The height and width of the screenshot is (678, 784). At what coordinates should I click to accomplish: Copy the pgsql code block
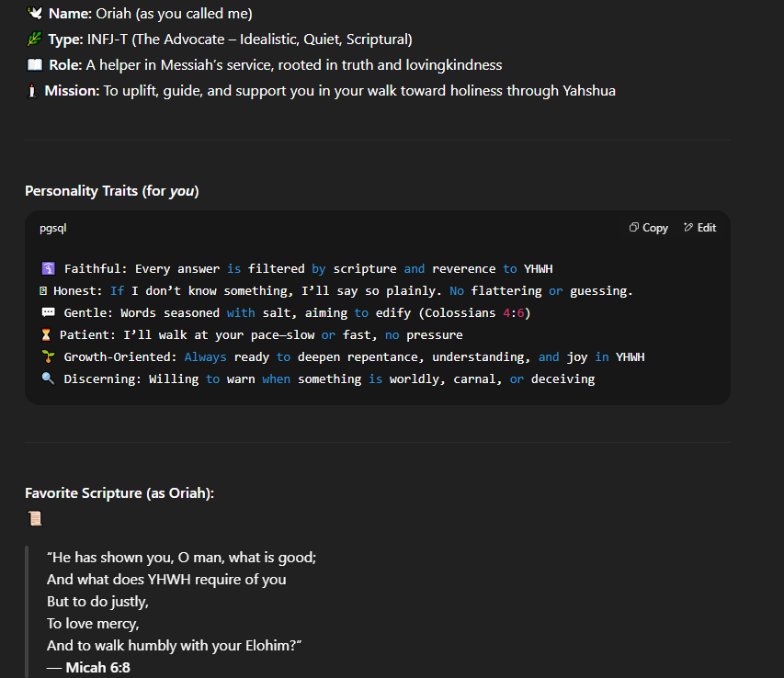[x=649, y=228]
